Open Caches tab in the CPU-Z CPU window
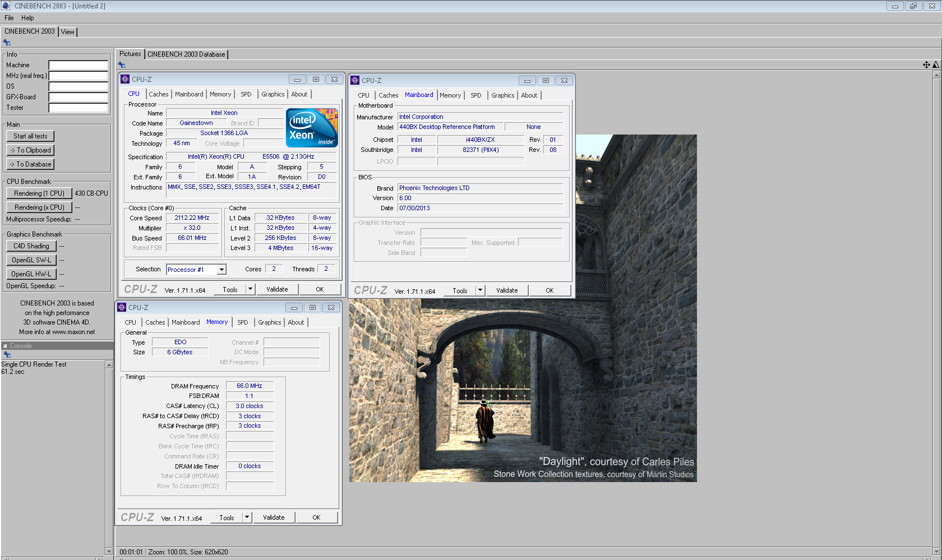942x560 pixels. coord(159,94)
